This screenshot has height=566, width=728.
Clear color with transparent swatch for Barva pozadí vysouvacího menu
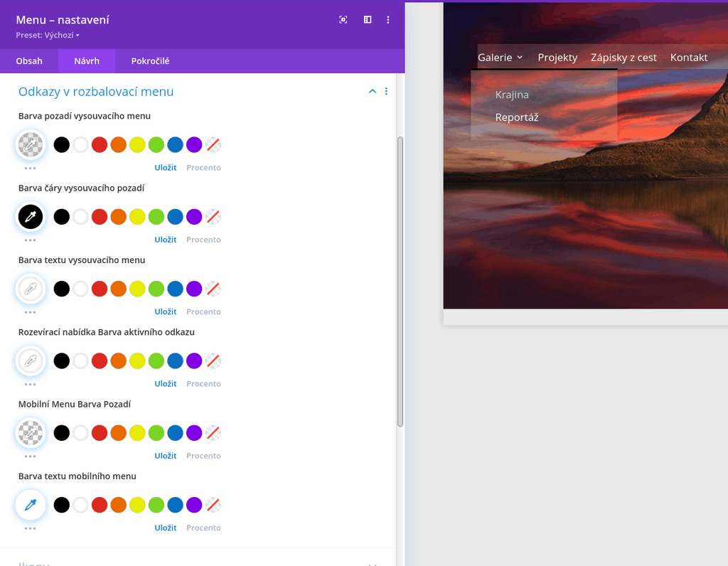[x=213, y=145]
